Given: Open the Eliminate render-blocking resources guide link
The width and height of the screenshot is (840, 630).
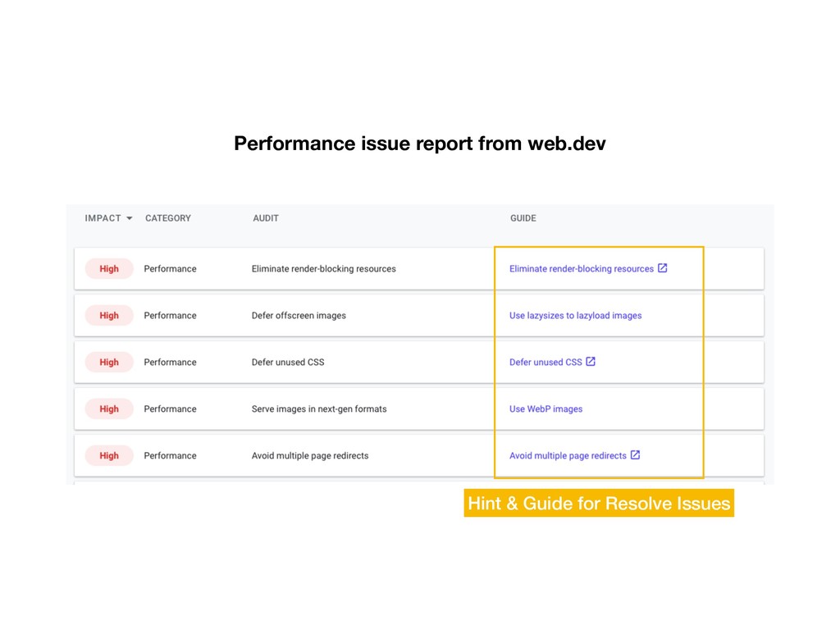Looking at the screenshot, I should (x=582, y=269).
